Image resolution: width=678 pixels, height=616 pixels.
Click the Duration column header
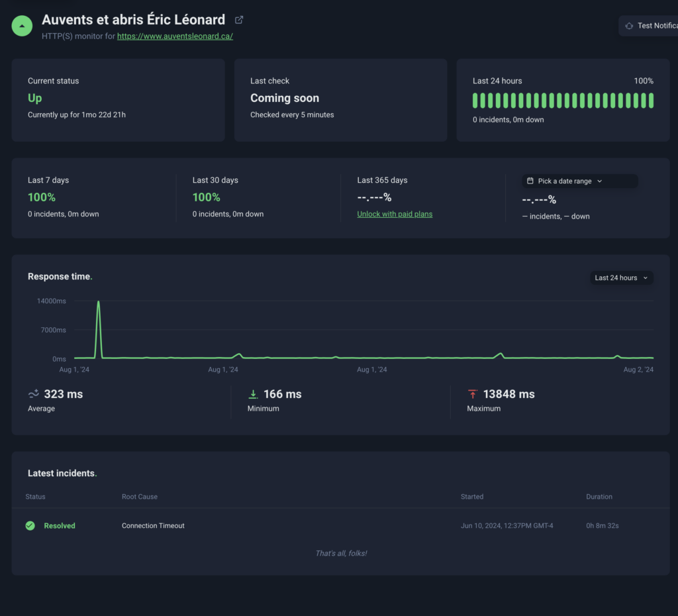coord(599,497)
